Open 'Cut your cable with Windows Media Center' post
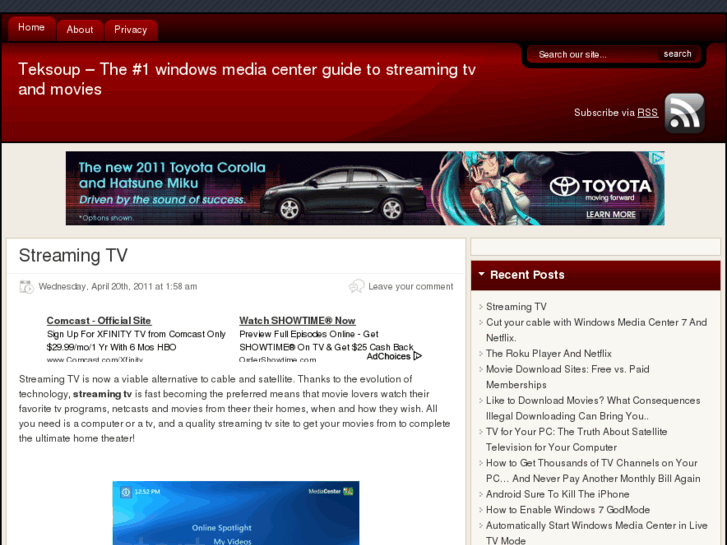The width and height of the screenshot is (727, 545). [596, 330]
